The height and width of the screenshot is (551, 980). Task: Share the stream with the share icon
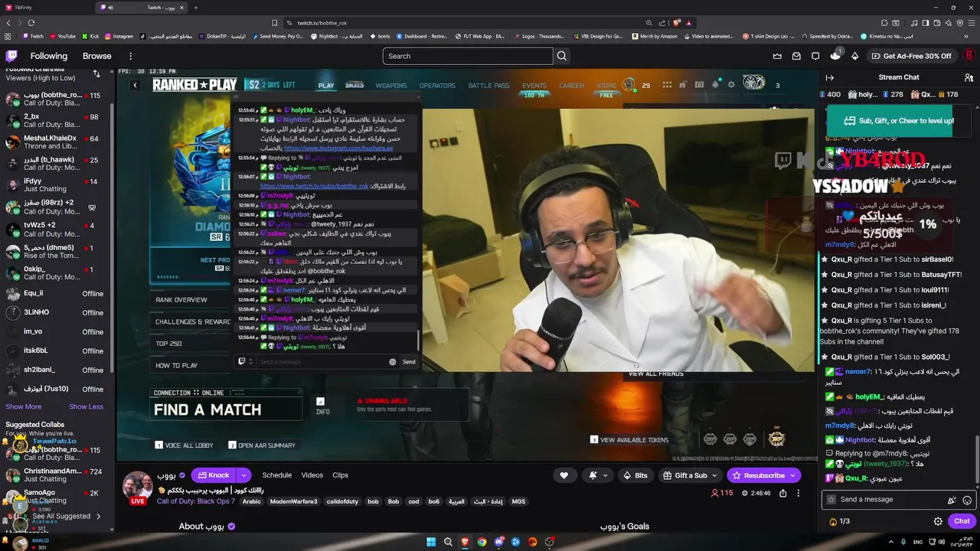coord(783,494)
